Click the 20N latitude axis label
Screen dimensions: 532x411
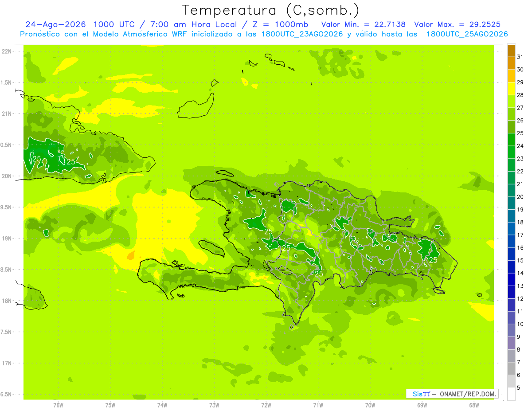(x=7, y=176)
